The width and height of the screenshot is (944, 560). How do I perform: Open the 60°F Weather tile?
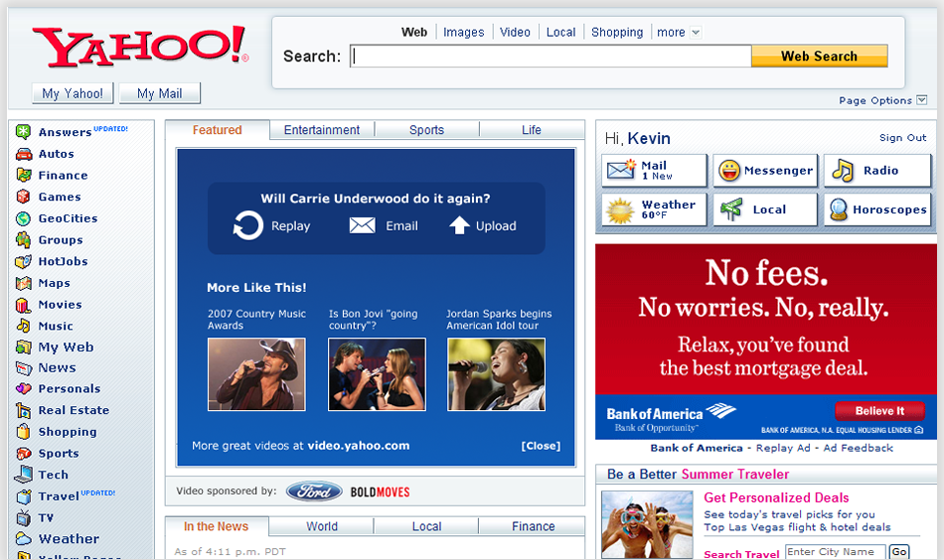(x=654, y=210)
